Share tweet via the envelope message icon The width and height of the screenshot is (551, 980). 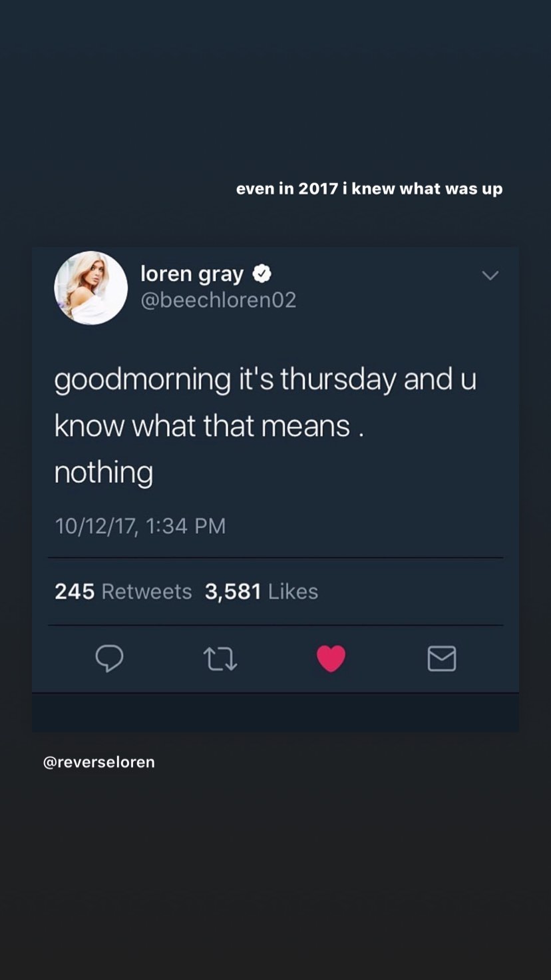pos(441,658)
